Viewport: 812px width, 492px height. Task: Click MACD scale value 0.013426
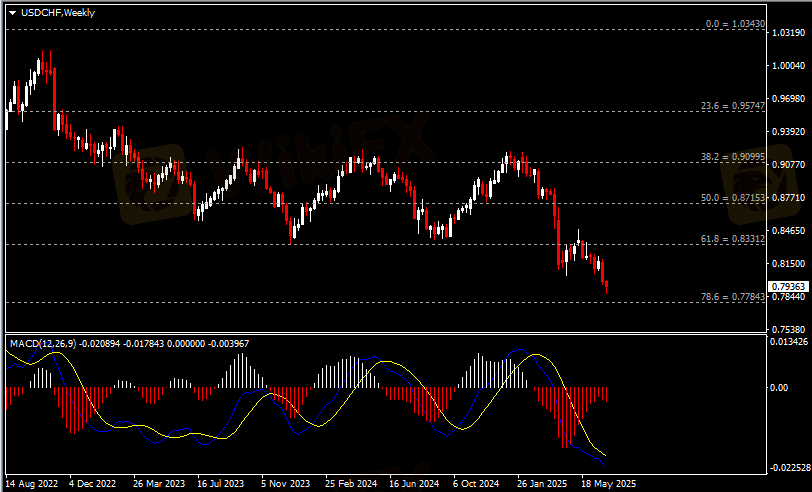coord(789,342)
